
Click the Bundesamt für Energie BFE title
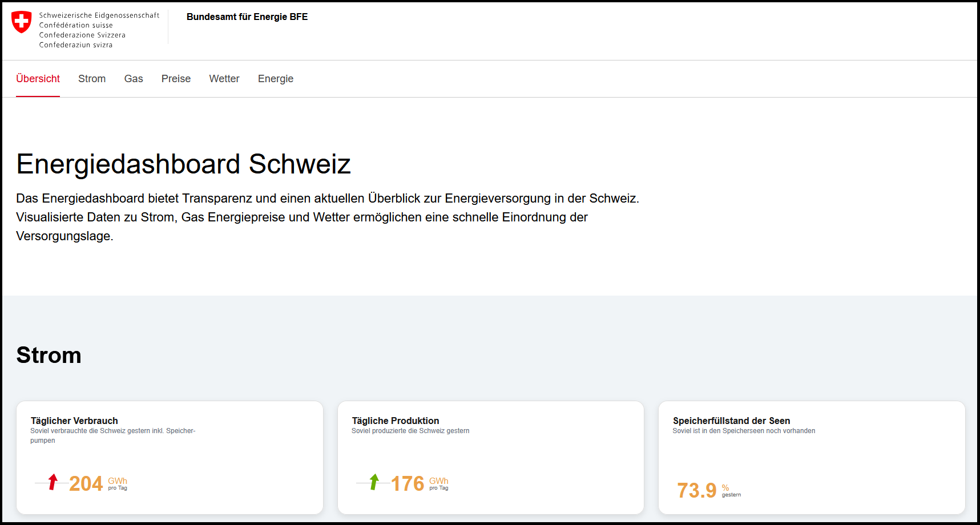[x=247, y=17]
